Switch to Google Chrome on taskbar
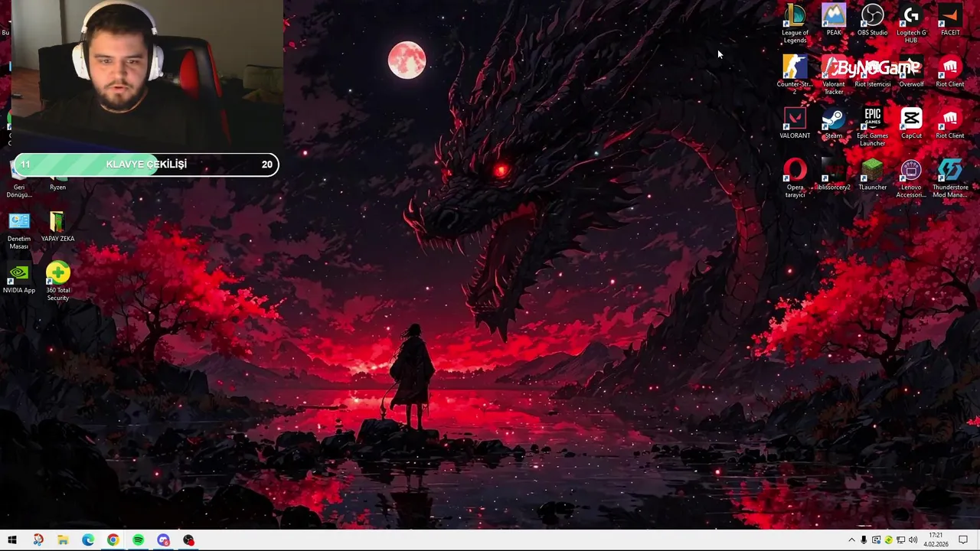 click(x=113, y=540)
